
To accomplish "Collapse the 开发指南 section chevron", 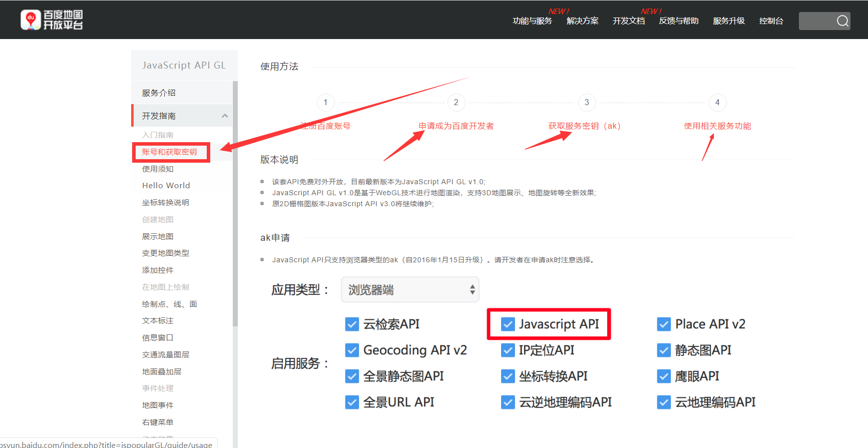I will coord(225,116).
